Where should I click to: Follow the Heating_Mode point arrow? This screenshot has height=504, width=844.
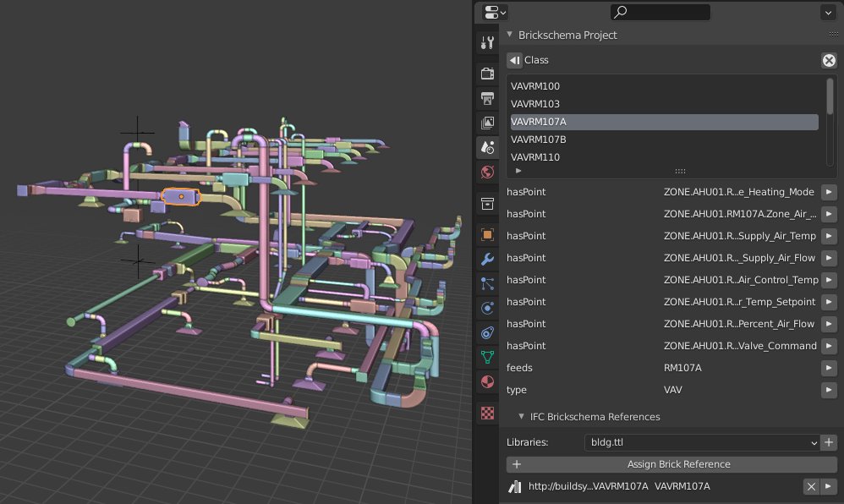point(829,192)
